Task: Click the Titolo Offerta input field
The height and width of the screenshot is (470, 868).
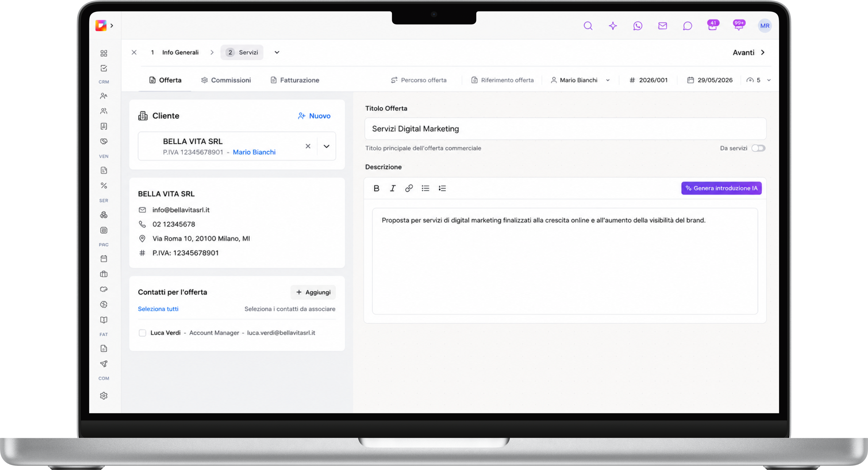Action: click(565, 129)
